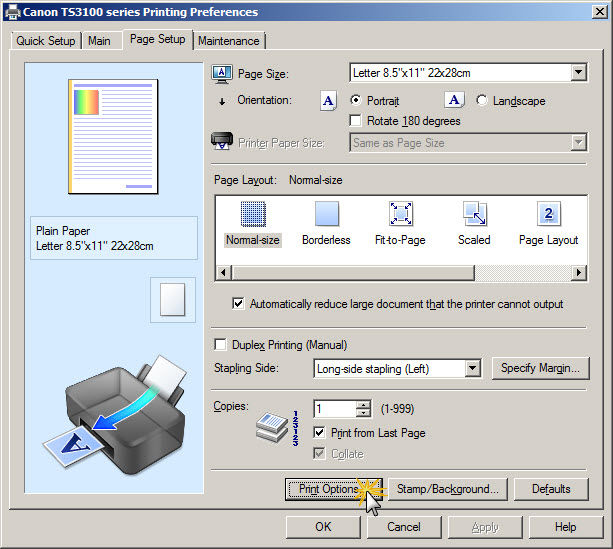Select the Normal-size layout icon
613x549 pixels.
[x=252, y=214]
